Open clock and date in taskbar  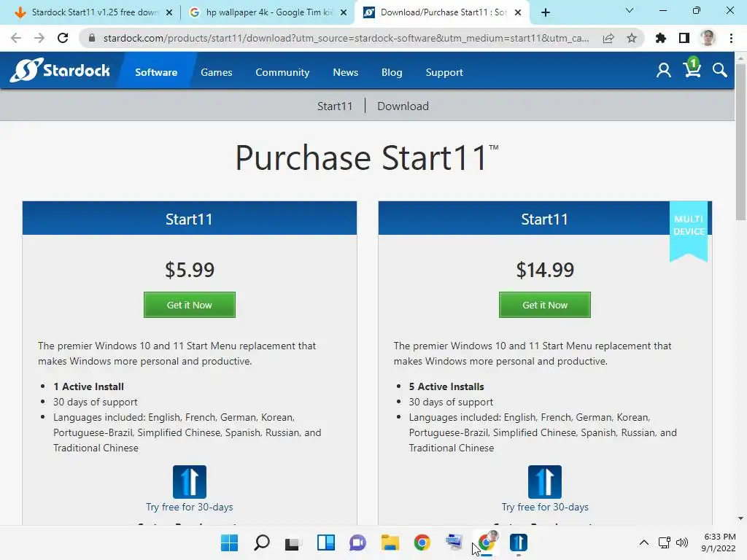point(719,542)
